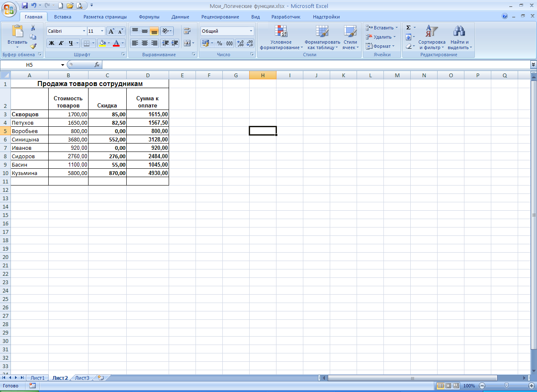Click the Office button
Image resolution: width=537 pixels, height=392 pixels.
coord(9,8)
